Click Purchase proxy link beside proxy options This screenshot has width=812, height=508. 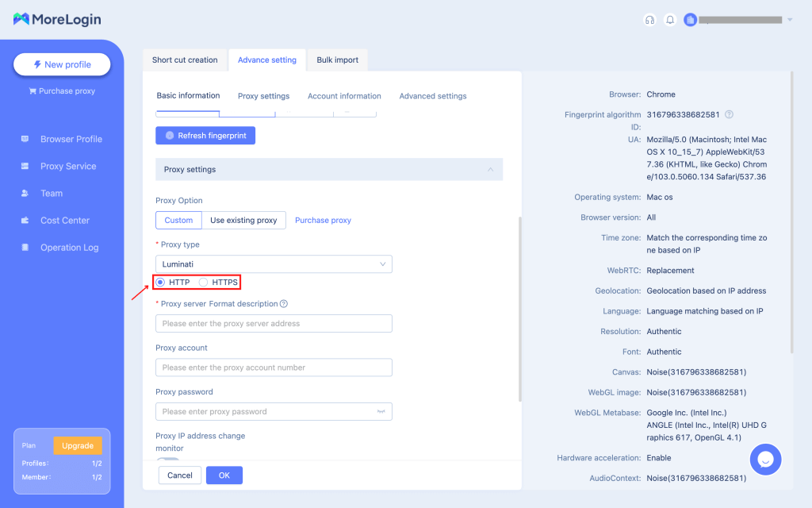coord(324,221)
